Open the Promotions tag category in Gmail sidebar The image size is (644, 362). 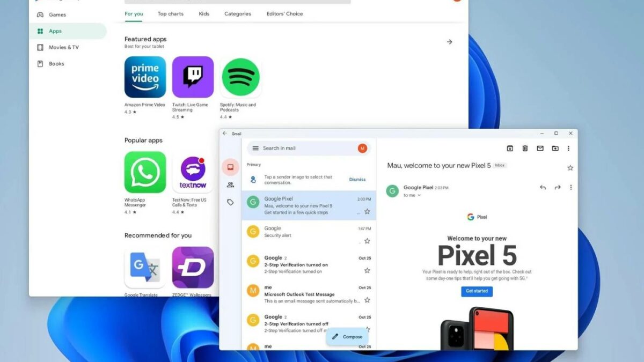click(x=230, y=202)
